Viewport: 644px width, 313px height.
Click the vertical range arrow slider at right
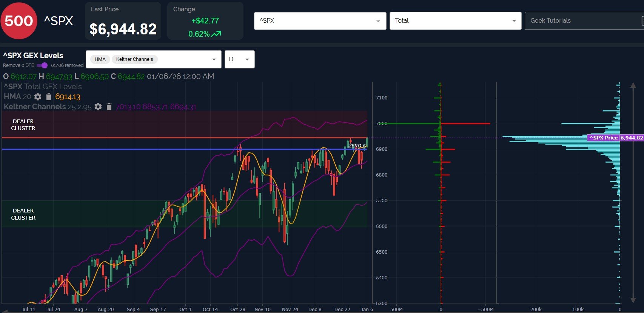[x=633, y=192]
